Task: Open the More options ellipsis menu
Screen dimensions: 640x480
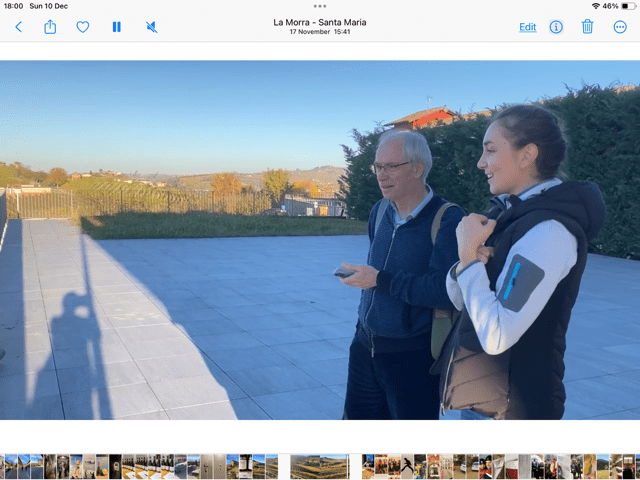Action: coord(620,27)
